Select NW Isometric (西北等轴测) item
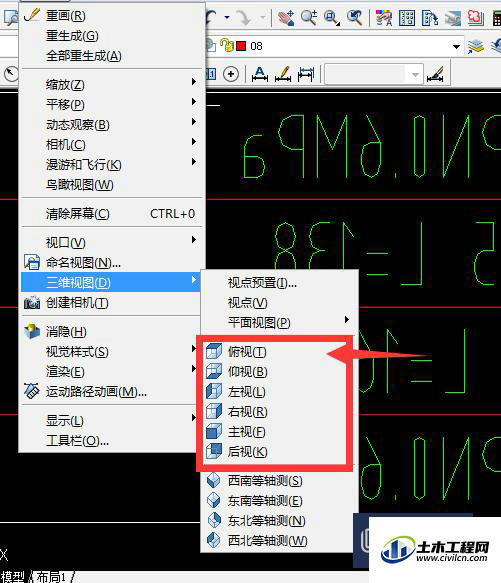This screenshot has width=501, height=583. pos(279,541)
